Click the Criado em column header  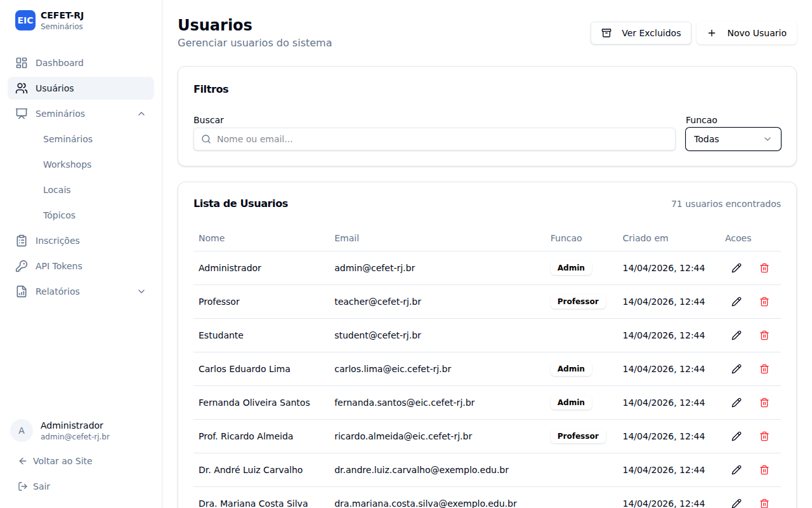pyautogui.click(x=645, y=238)
